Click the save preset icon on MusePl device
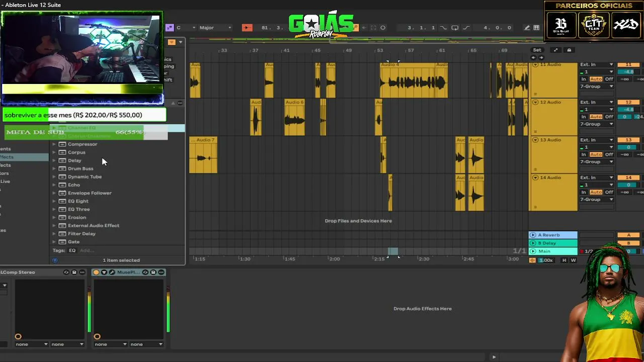This screenshot has height=362, width=644. (x=153, y=273)
